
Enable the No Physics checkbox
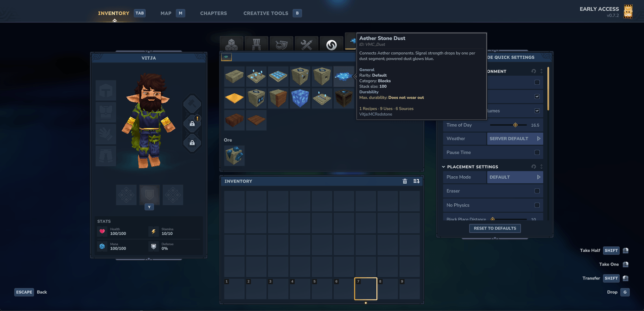point(537,205)
